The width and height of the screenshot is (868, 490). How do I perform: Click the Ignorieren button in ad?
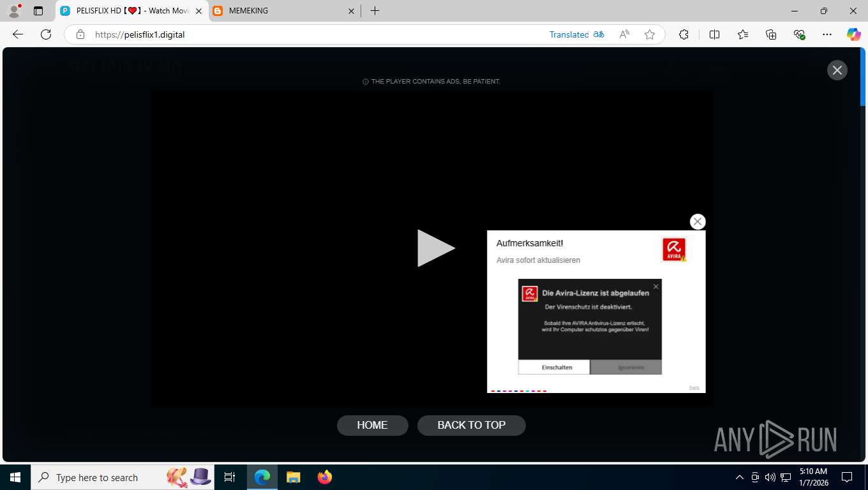point(626,367)
